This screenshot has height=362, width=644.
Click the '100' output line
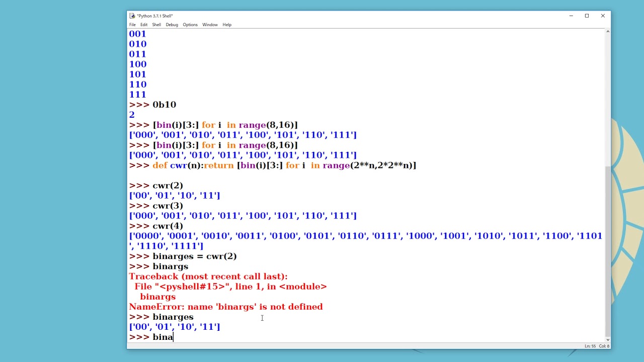[x=137, y=64]
